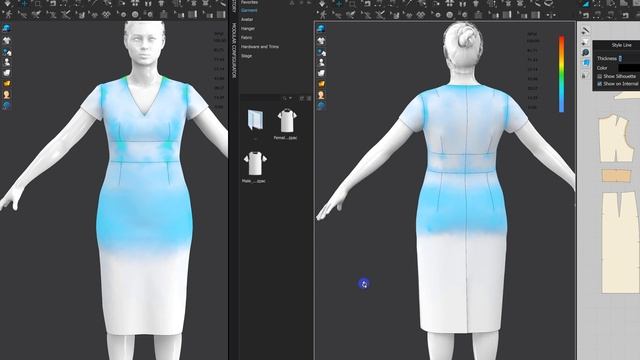Image resolution: width=640 pixels, height=360 pixels.
Task: Select the skirt pattern piece in 2D window
Action: (x=621, y=242)
